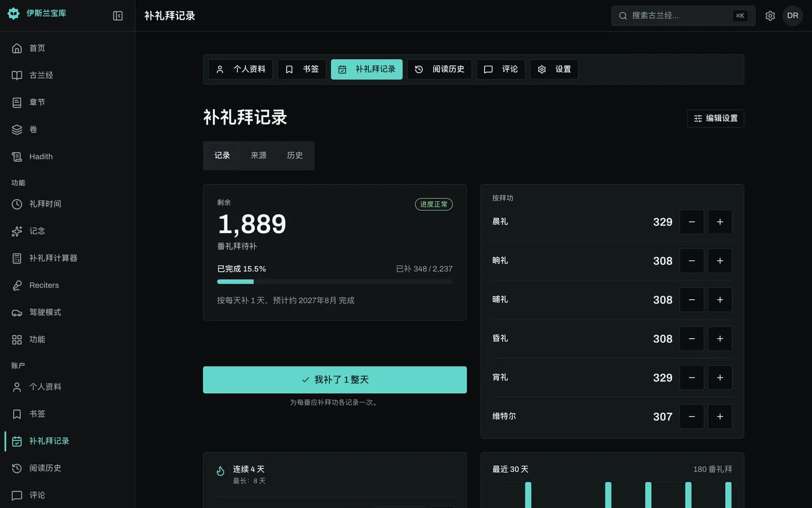Open the settings gear in top bar

[x=770, y=16]
